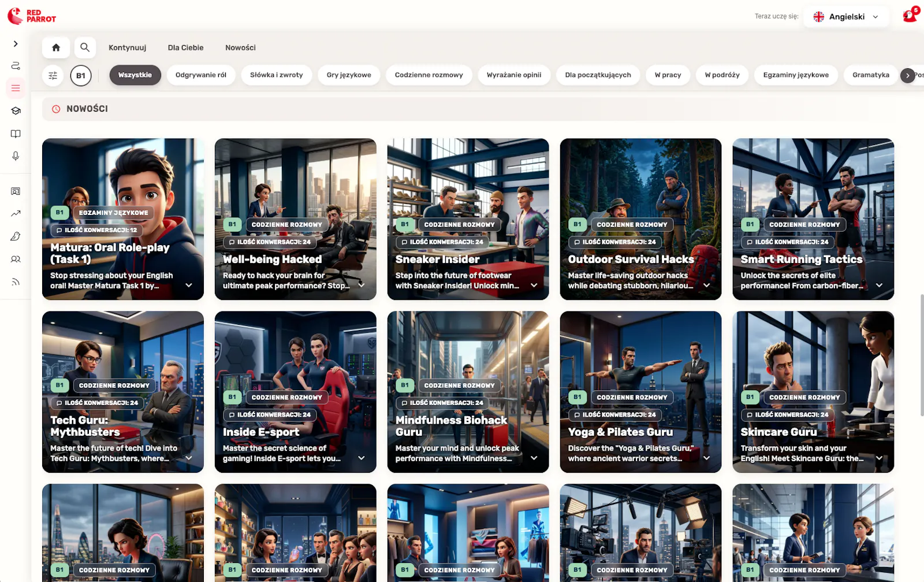The image size is (924, 582).
Task: Expand Smart Running Tactics card description
Action: point(879,286)
